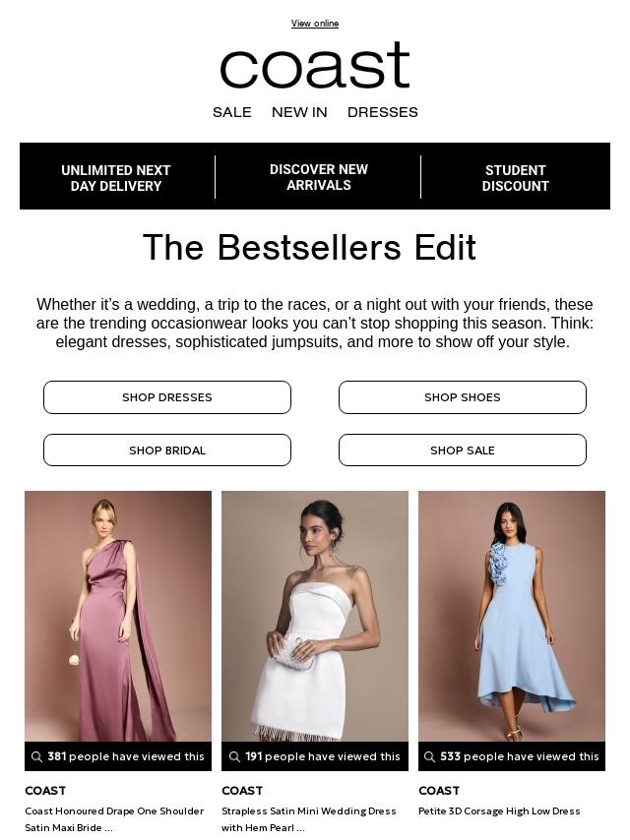This screenshot has height=840, width=630.
Task: Open the blue corsage dress image
Action: 512,616
